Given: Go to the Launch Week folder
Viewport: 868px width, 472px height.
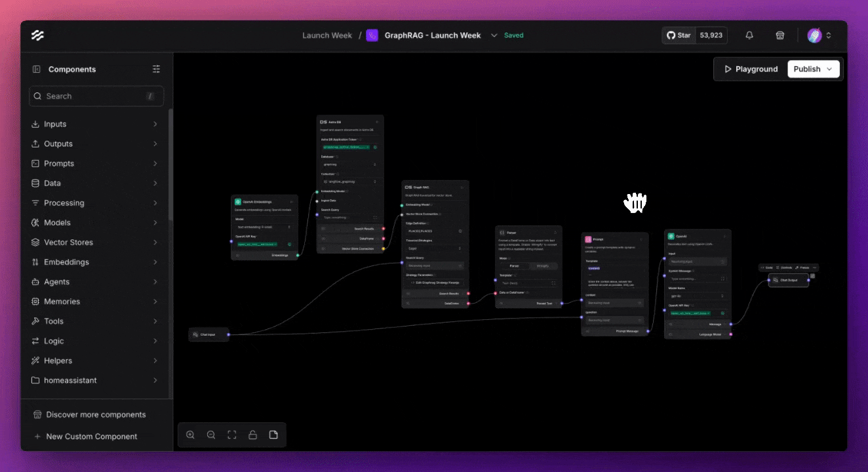Looking at the screenshot, I should coord(327,35).
